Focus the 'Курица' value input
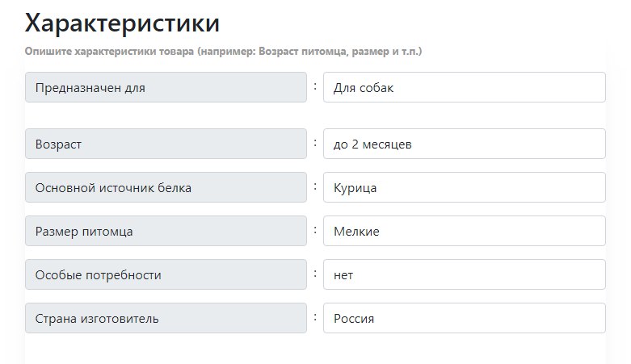 point(465,187)
